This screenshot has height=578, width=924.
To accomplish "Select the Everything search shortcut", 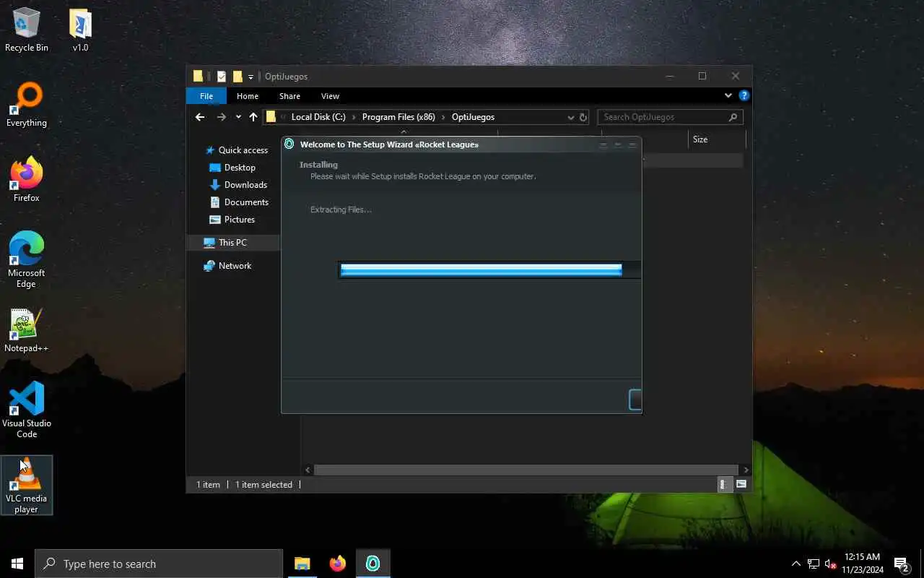I will [x=27, y=105].
